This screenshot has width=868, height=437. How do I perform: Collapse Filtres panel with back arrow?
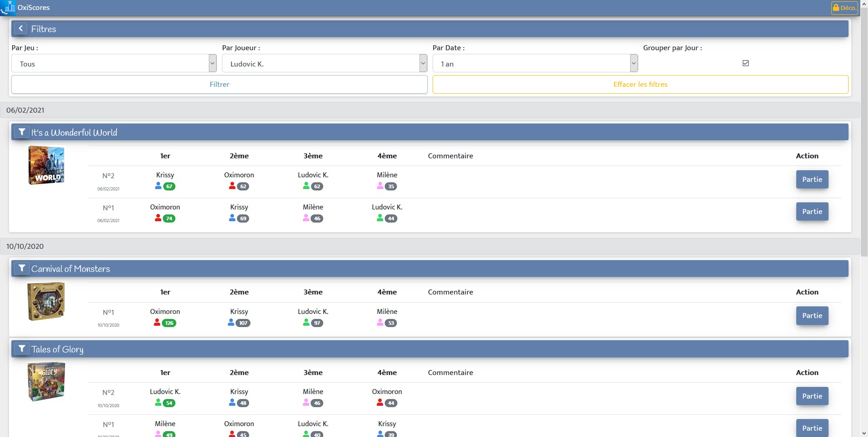pyautogui.click(x=20, y=28)
